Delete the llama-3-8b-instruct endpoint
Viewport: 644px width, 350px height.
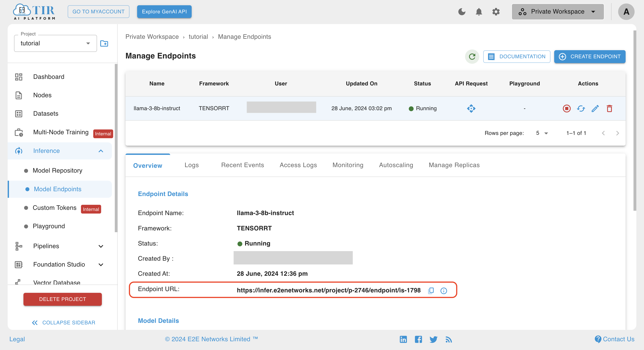tap(609, 108)
